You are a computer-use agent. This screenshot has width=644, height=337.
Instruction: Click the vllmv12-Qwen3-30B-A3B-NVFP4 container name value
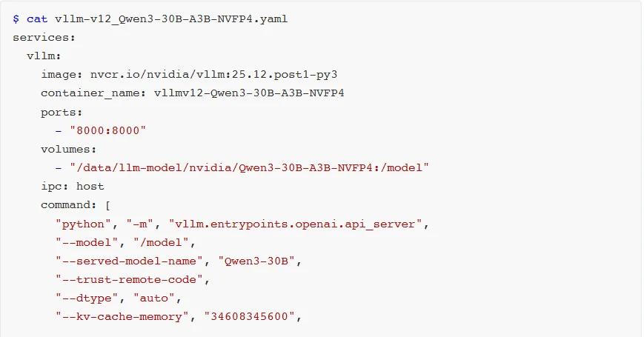tap(249, 93)
